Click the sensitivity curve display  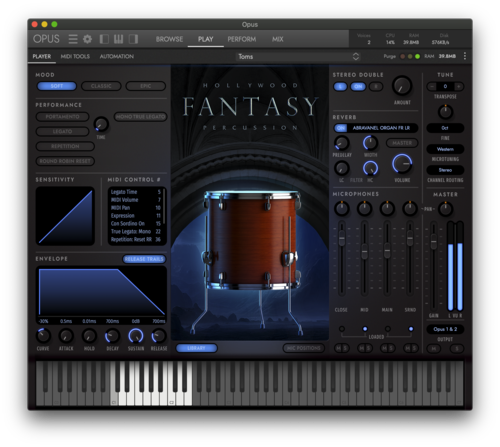click(x=65, y=216)
